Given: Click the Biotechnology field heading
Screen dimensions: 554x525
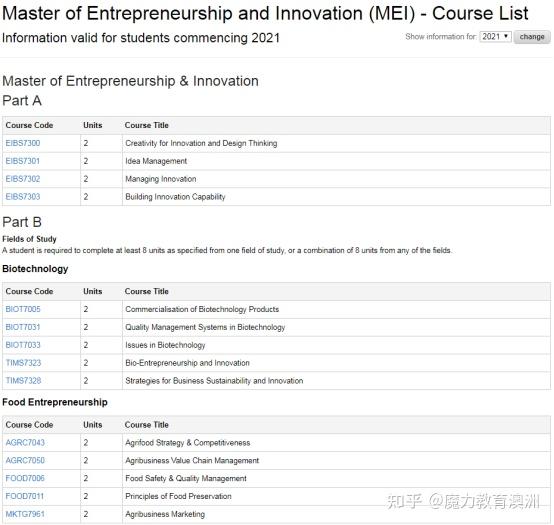Looking at the screenshot, I should 35,269.
